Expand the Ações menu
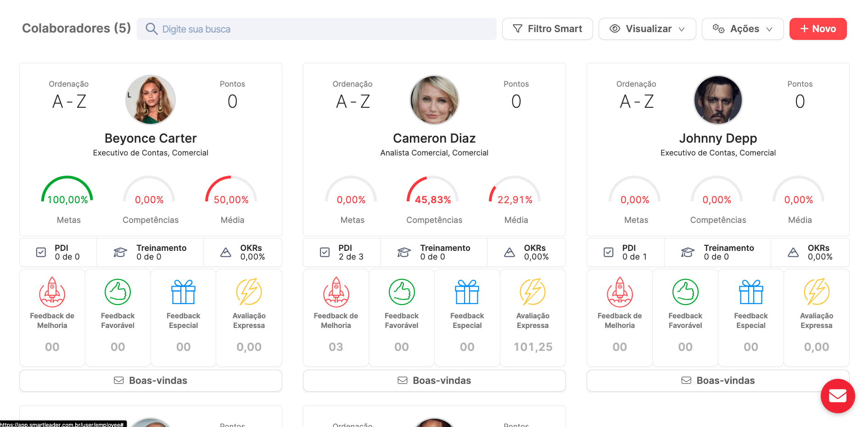Viewport: 868px width, 427px height. pyautogui.click(x=743, y=28)
